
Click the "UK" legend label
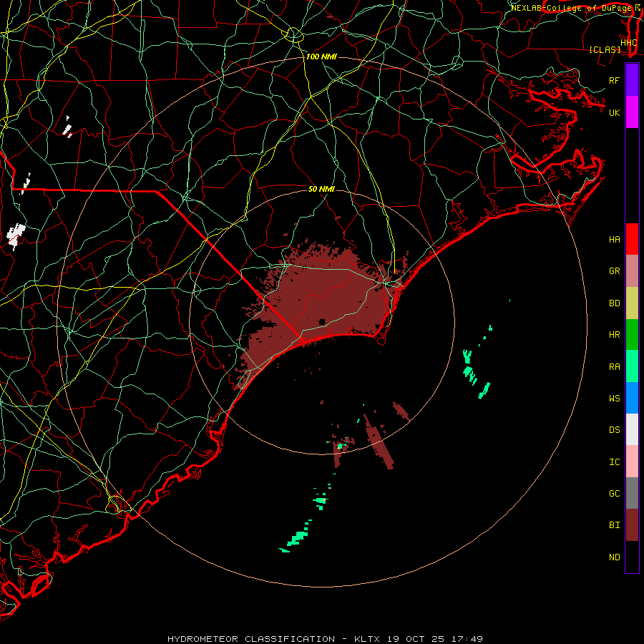pos(615,112)
